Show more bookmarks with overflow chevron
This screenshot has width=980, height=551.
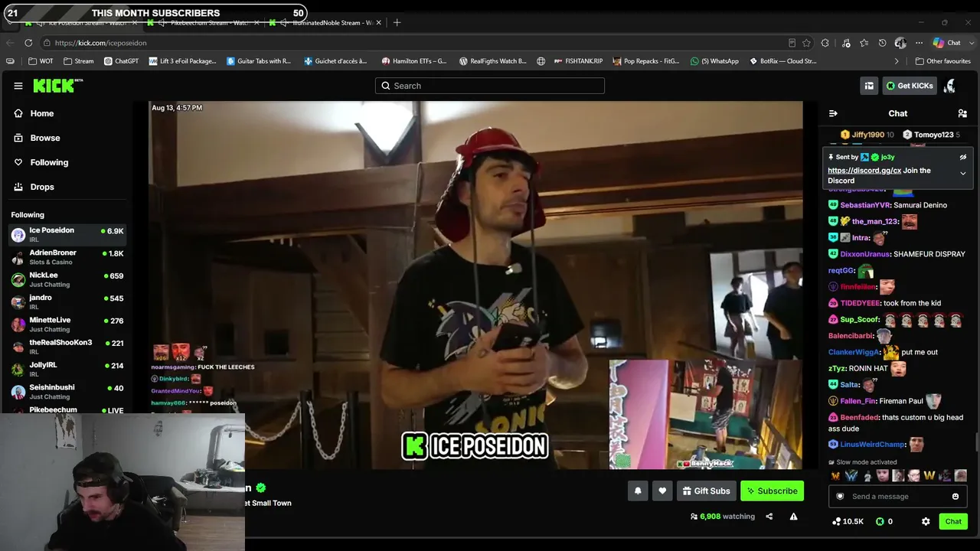click(x=897, y=61)
